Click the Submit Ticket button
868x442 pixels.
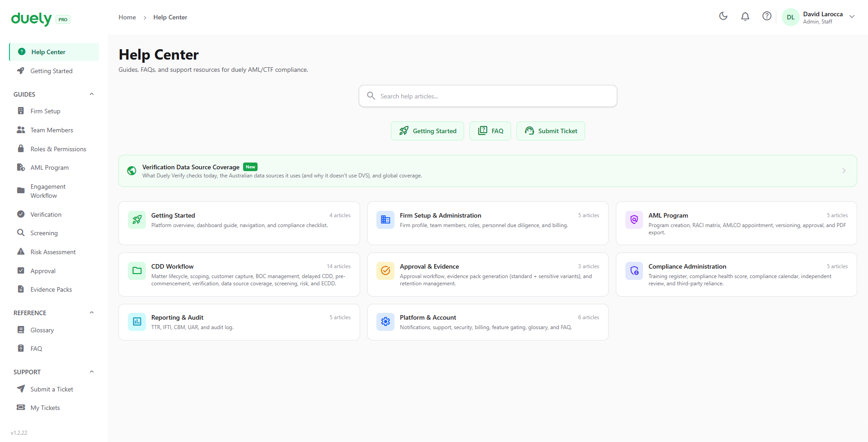pyautogui.click(x=551, y=131)
